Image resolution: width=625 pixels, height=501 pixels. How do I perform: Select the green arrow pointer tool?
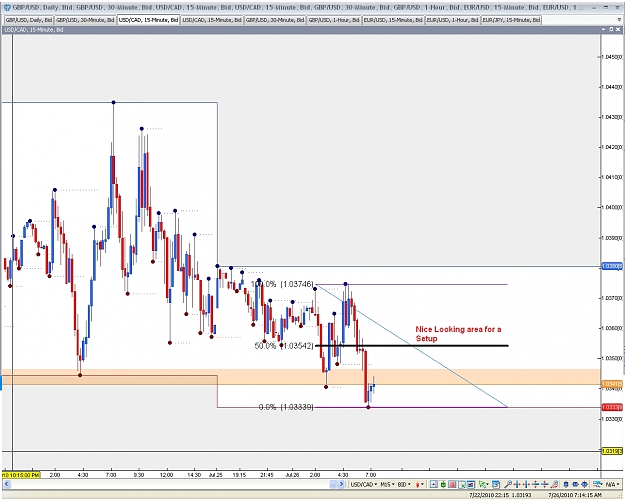tap(483, 484)
